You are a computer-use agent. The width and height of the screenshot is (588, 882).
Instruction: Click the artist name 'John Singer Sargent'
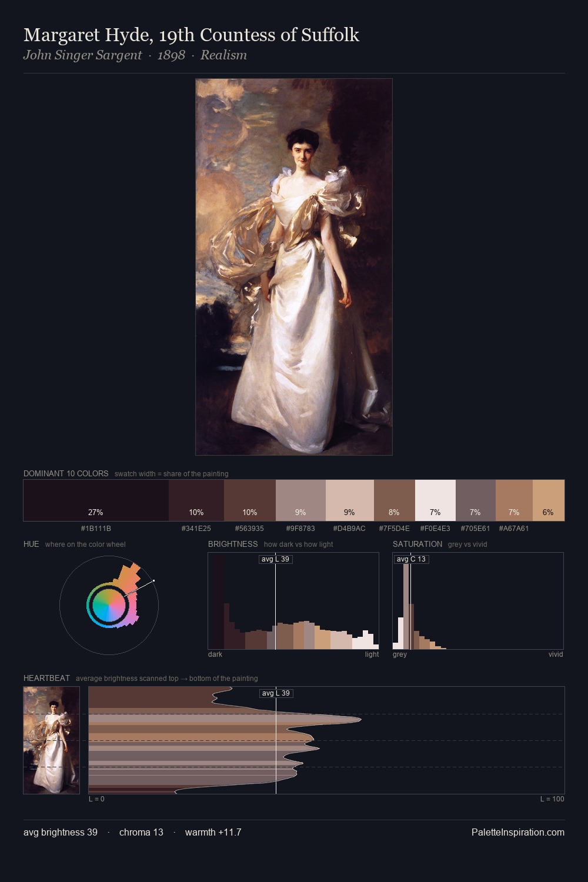point(82,55)
